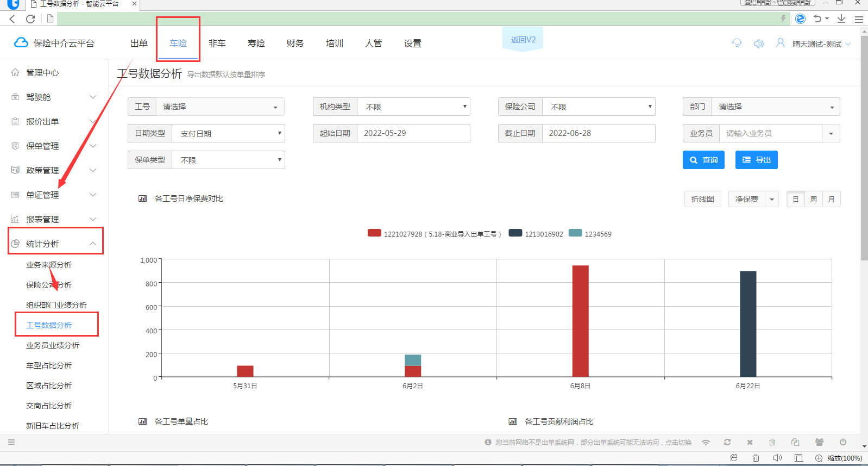Open the 保险公司 dropdown
Image resolution: width=868 pixels, height=466 pixels.
(x=599, y=107)
